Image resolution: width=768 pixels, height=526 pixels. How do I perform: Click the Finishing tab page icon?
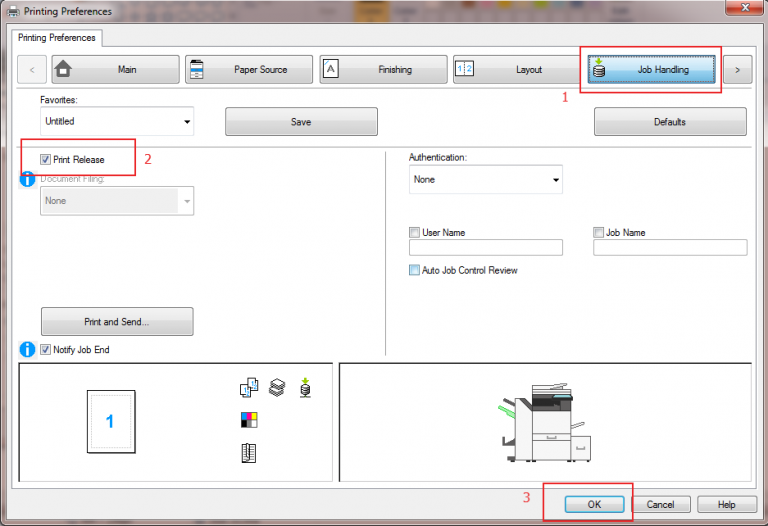pyautogui.click(x=331, y=69)
